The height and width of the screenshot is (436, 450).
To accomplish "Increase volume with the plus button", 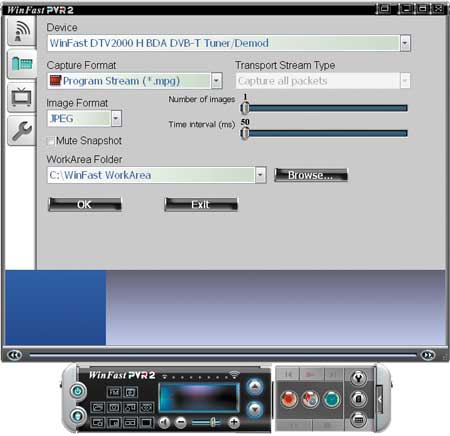I will point(234,423).
